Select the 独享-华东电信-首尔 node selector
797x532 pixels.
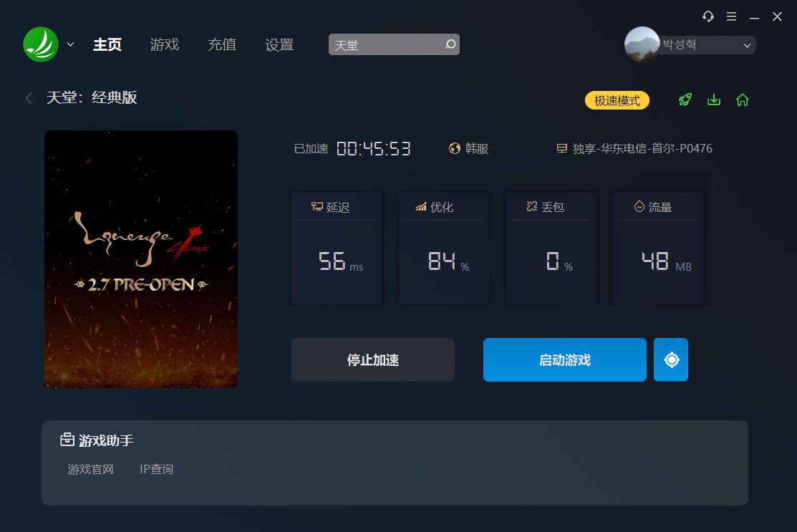tap(634, 148)
